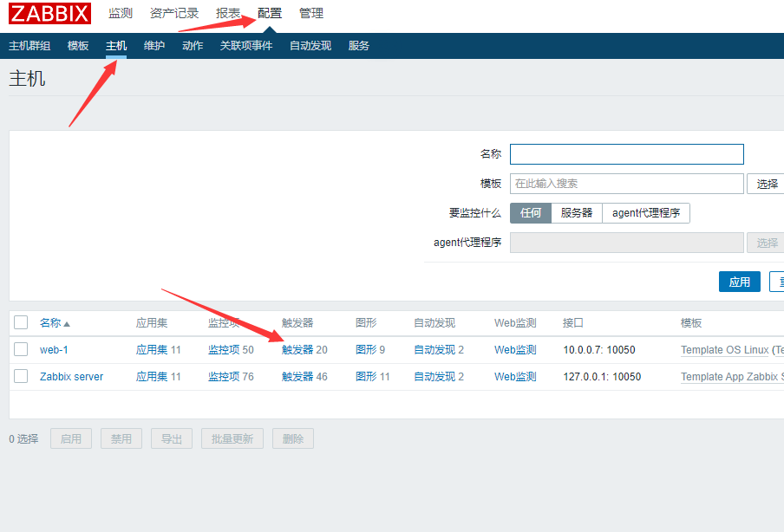Select the 服务器 monitoring option
784x532 pixels.
(x=577, y=213)
